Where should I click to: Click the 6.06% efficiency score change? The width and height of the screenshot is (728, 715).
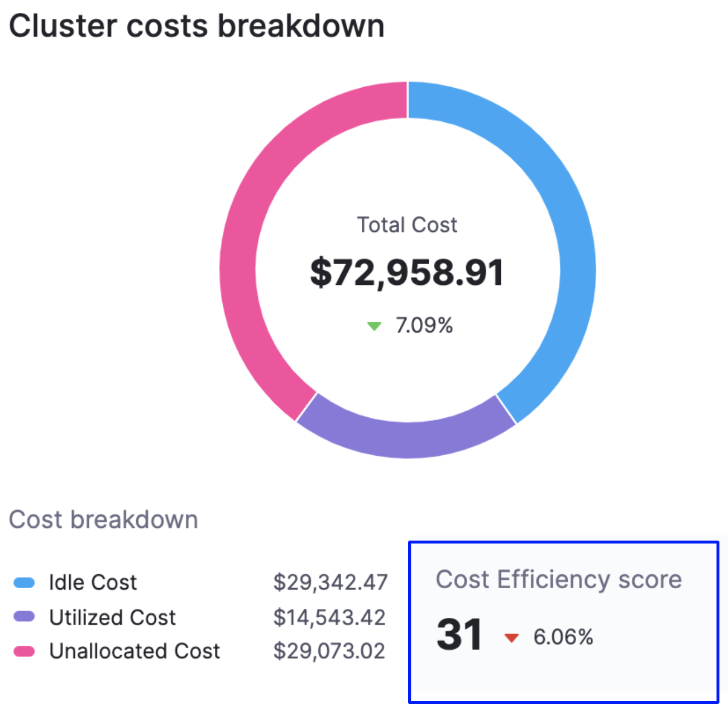(563, 637)
